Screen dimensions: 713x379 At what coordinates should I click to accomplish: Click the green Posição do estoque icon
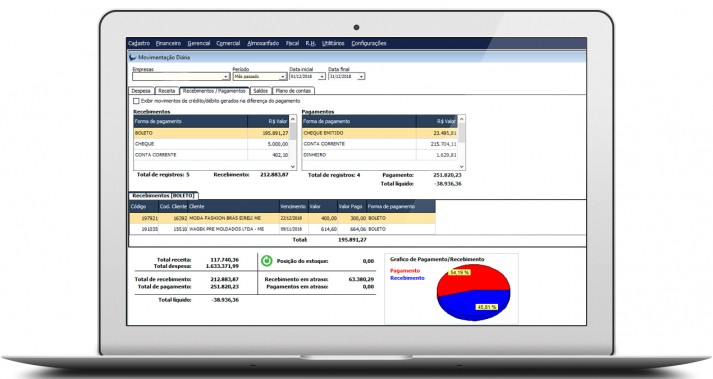point(267,261)
